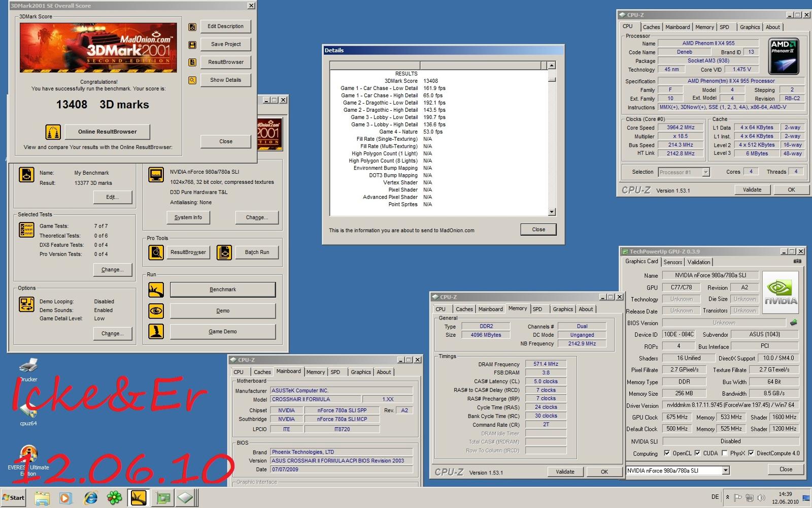The image size is (812, 508).
Task: Click the 3DMark2001 banner image
Action: (98, 48)
